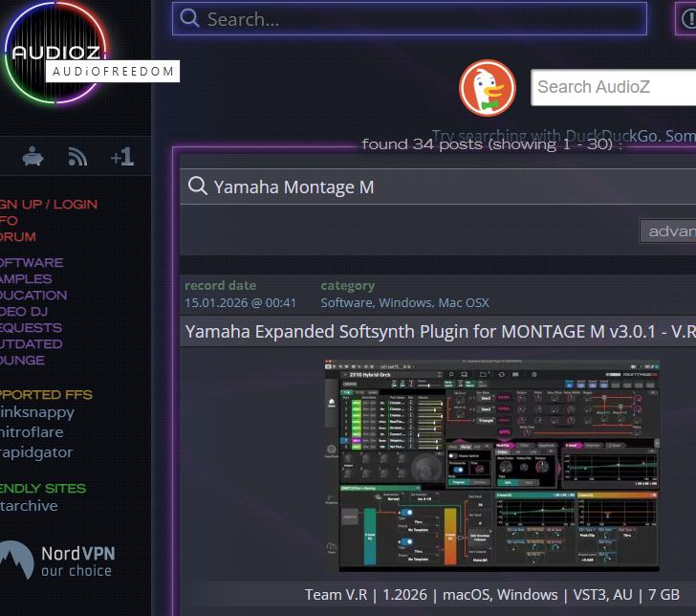Focus the top Search... field
696x616 pixels.
tap(409, 19)
